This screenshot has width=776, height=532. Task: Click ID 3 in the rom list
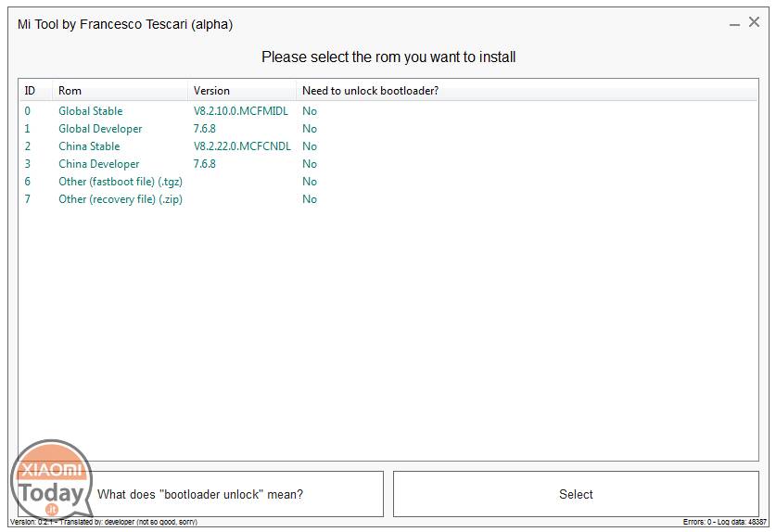pyautogui.click(x=28, y=164)
